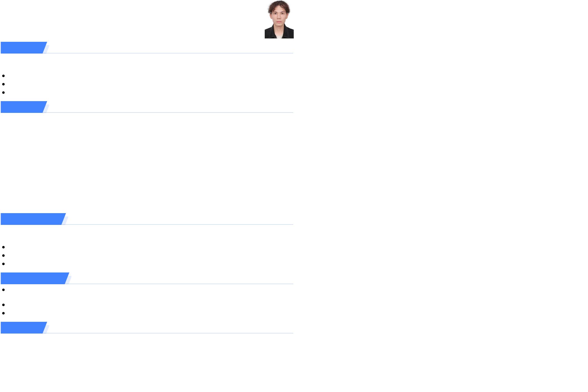
Task: Click the fourth blue section header banner
Action: (34, 278)
